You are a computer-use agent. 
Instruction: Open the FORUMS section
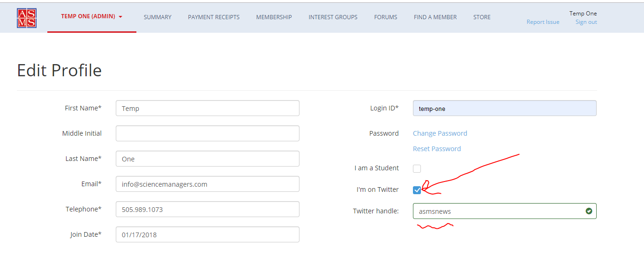pos(386,17)
